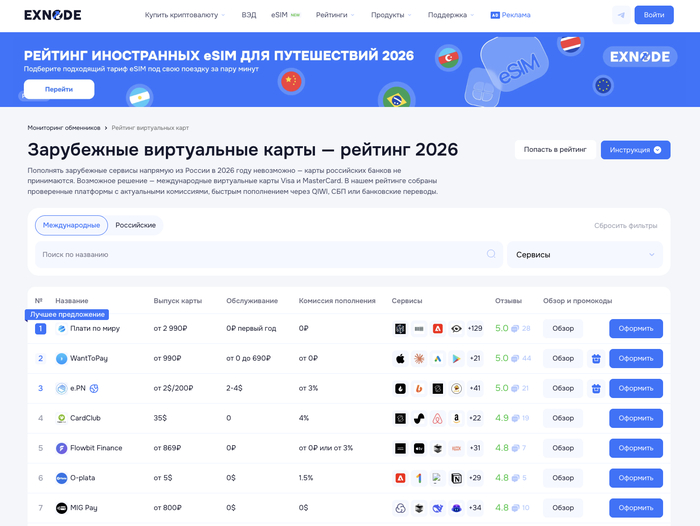Click the Flowbit Finance logo icon
This screenshot has height=526, width=700.
tap(62, 448)
